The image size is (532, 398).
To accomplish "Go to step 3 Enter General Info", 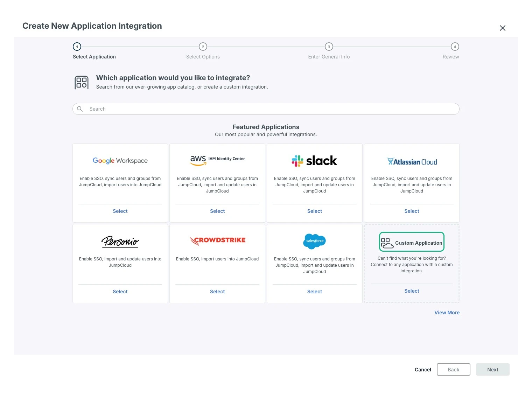I will click(329, 47).
